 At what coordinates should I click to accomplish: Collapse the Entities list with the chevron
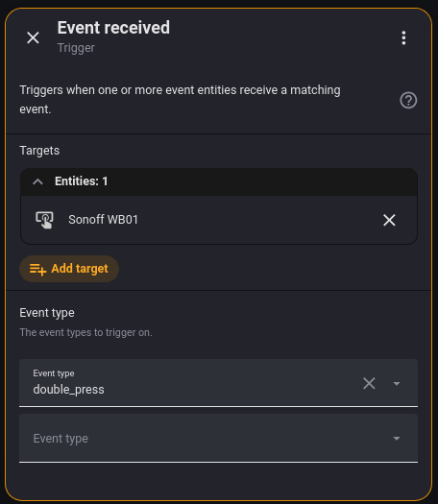(x=38, y=181)
